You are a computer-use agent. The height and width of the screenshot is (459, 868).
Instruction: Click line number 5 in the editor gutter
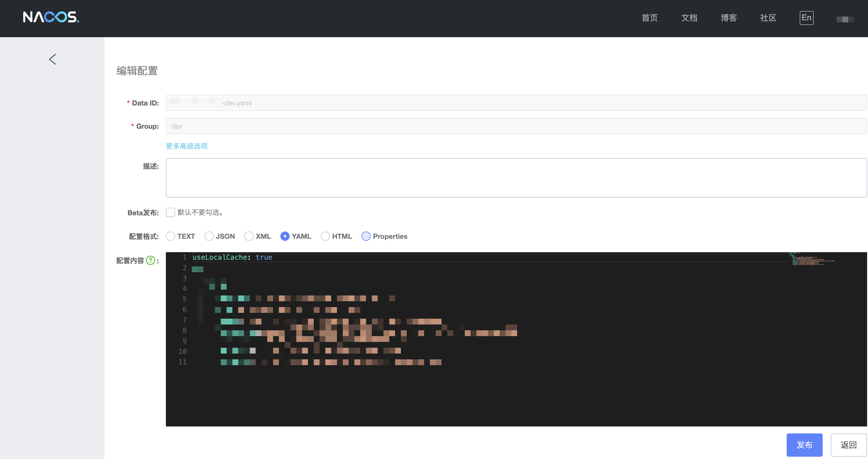(184, 299)
